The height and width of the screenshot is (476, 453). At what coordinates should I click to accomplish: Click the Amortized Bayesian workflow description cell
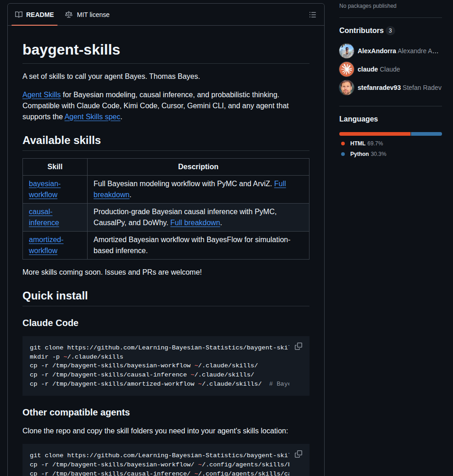(x=198, y=245)
